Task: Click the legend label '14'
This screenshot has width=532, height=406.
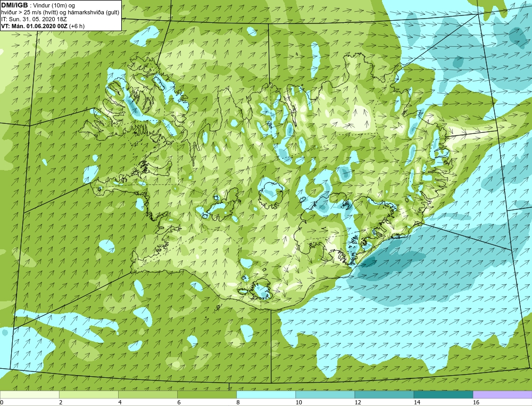Action: (417, 402)
